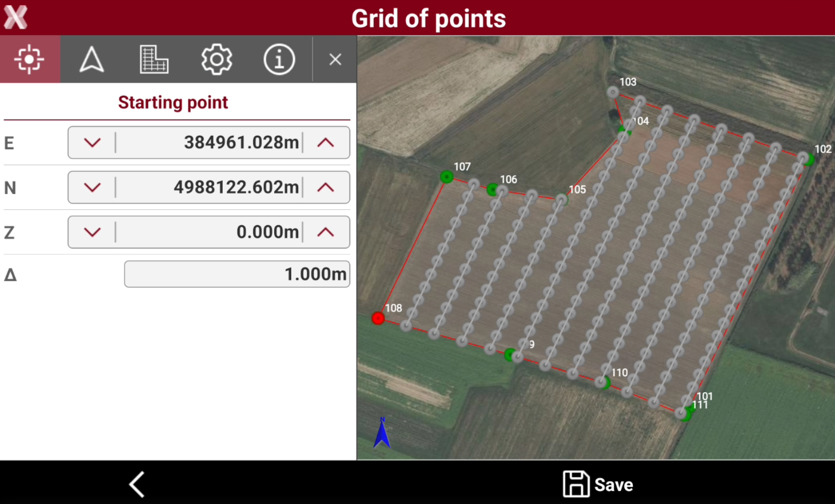Switch to the direction arrow tab
This screenshot has height=504, width=835.
92,59
